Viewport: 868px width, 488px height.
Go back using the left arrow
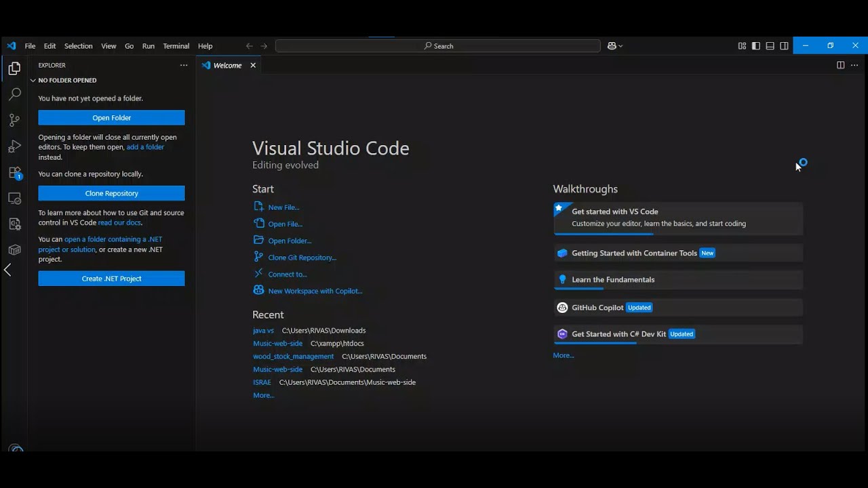[x=249, y=46]
